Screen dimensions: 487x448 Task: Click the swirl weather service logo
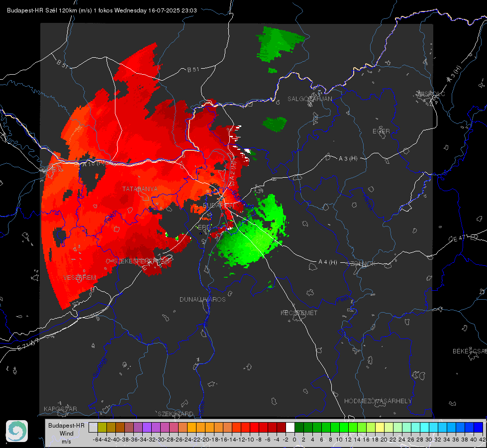tap(17, 431)
